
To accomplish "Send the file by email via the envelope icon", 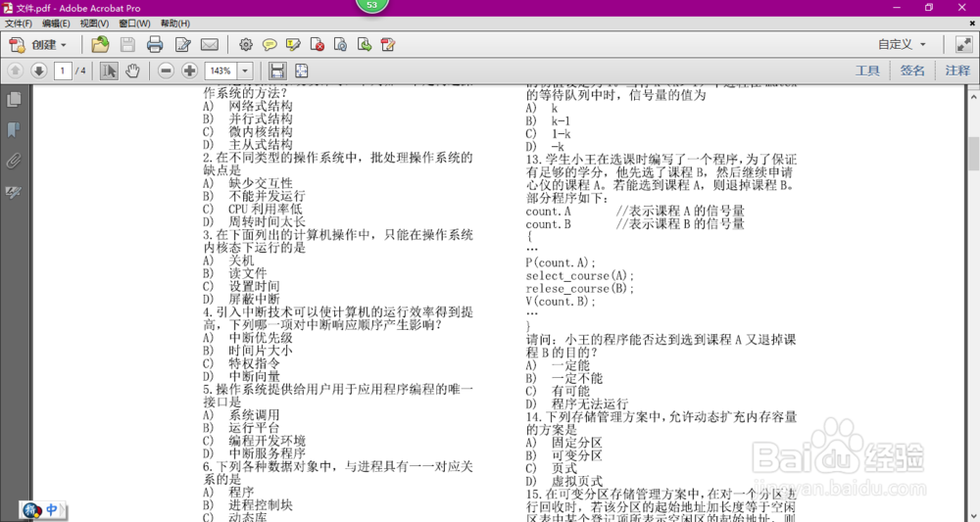I will point(210,45).
